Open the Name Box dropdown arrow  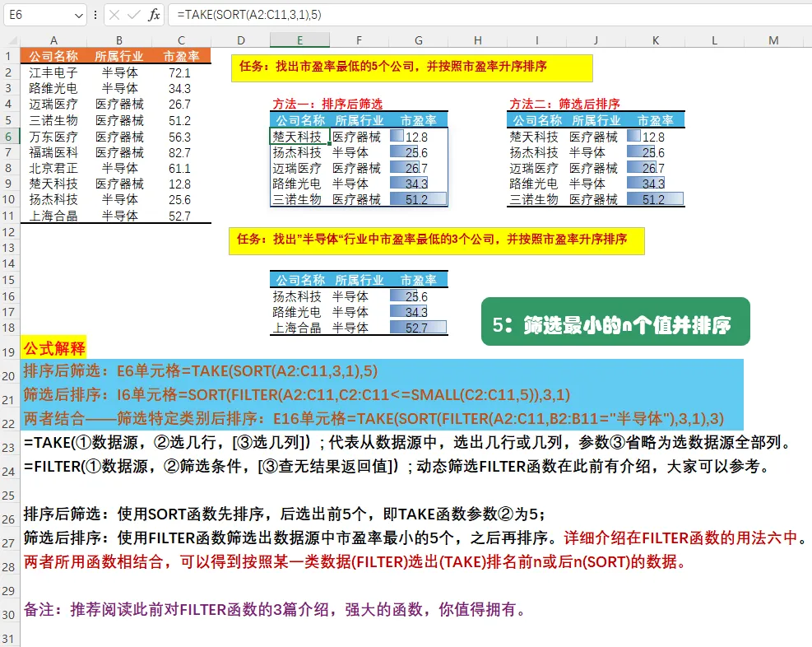click(x=79, y=16)
